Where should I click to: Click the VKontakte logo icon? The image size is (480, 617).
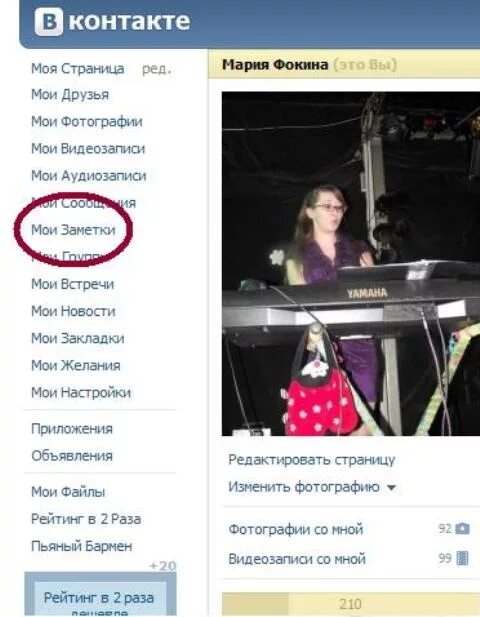48,22
